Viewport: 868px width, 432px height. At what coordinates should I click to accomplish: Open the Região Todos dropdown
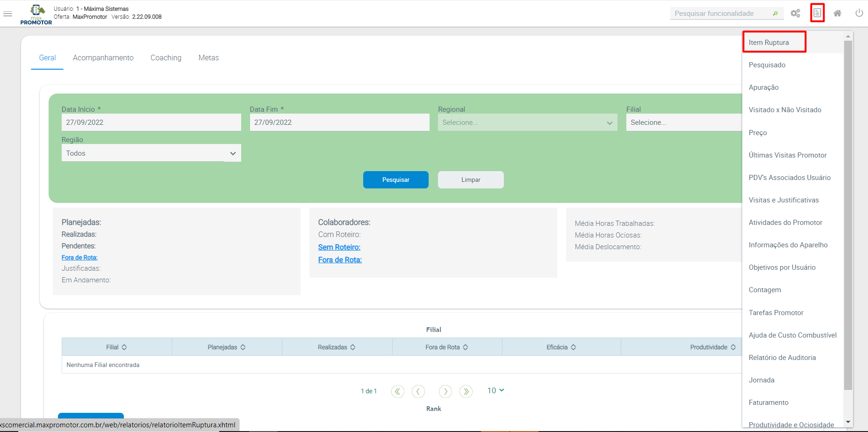click(x=151, y=153)
